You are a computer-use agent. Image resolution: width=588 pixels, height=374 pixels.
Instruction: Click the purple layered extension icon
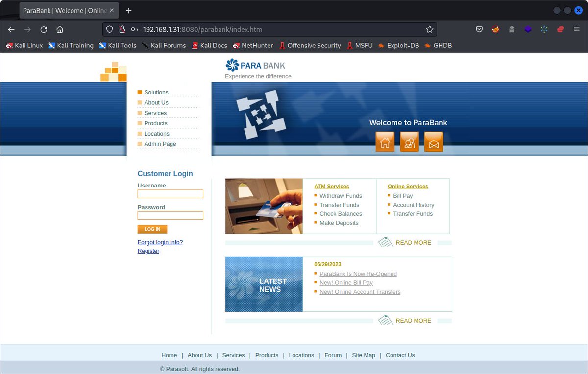pos(528,29)
